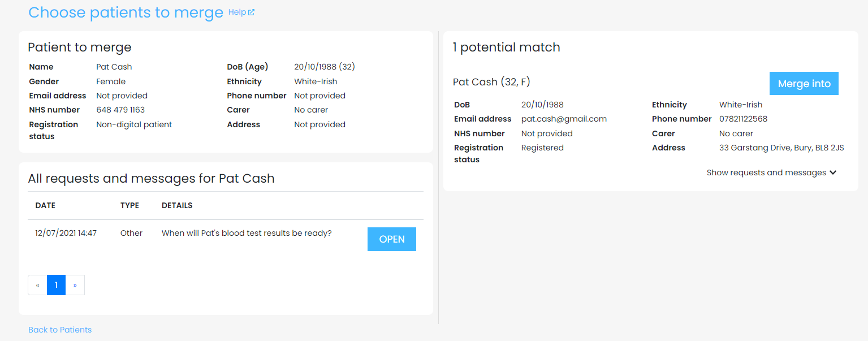The width and height of the screenshot is (868, 341).
Task: Click the phone number 07821122568
Action: tap(743, 119)
